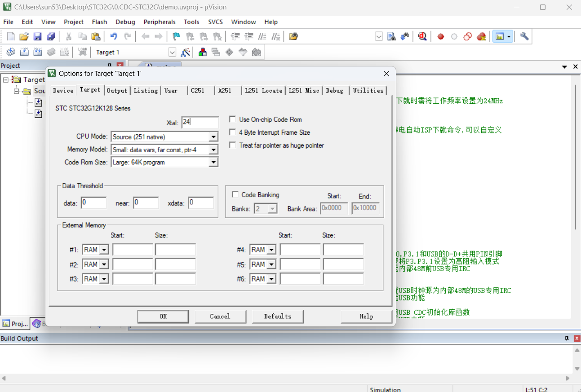Click the Undo arrow icon
This screenshot has width=581, height=392.
[x=114, y=37]
